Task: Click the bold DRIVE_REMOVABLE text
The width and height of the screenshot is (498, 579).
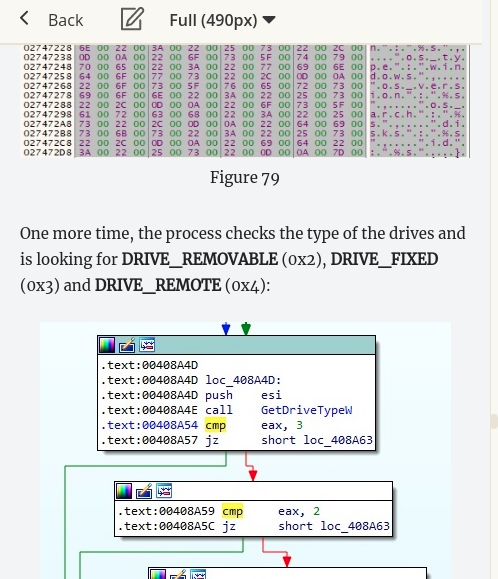Action: click(200, 259)
